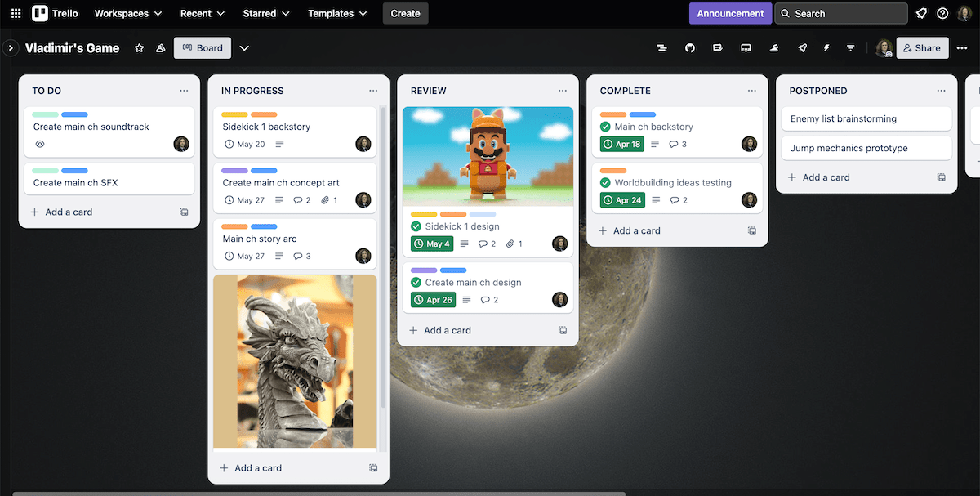
Task: Open the GitHub power-up icon
Action: tap(690, 48)
